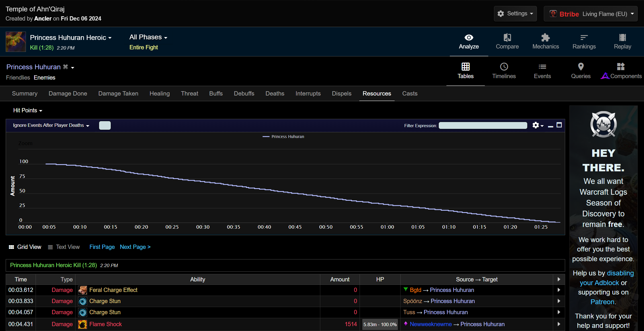The image size is (644, 331).
Task: Click Kill (1:28) fight label
Action: tap(42, 48)
